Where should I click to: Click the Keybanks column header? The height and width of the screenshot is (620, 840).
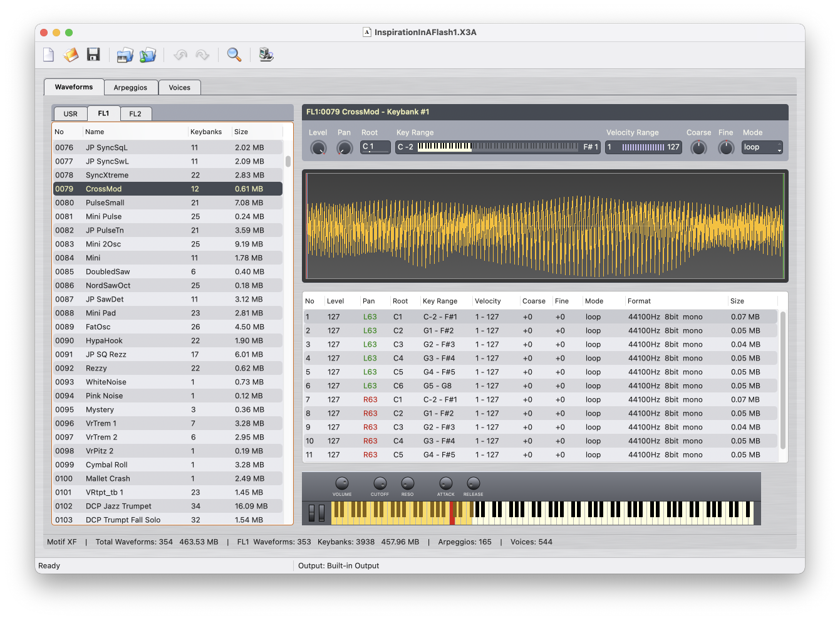(x=206, y=132)
